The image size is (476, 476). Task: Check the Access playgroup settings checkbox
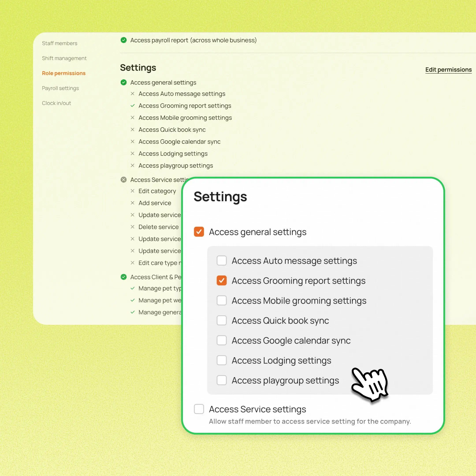[x=221, y=380]
